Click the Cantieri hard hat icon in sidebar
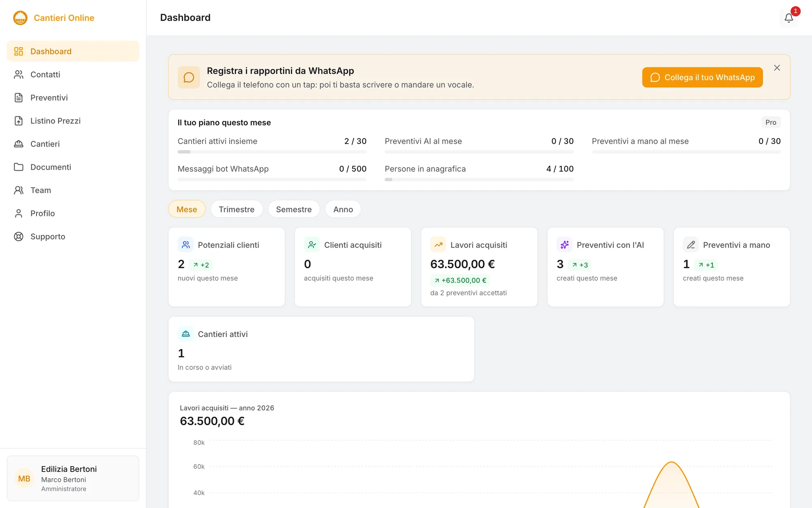Image resolution: width=812 pixels, height=508 pixels. 19,144
